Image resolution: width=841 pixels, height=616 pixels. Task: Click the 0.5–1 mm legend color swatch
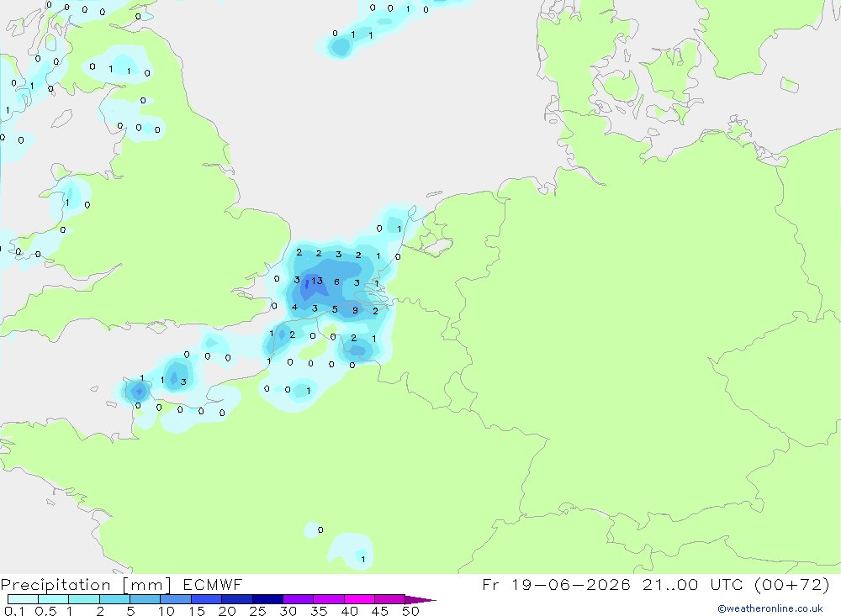pyautogui.click(x=54, y=599)
